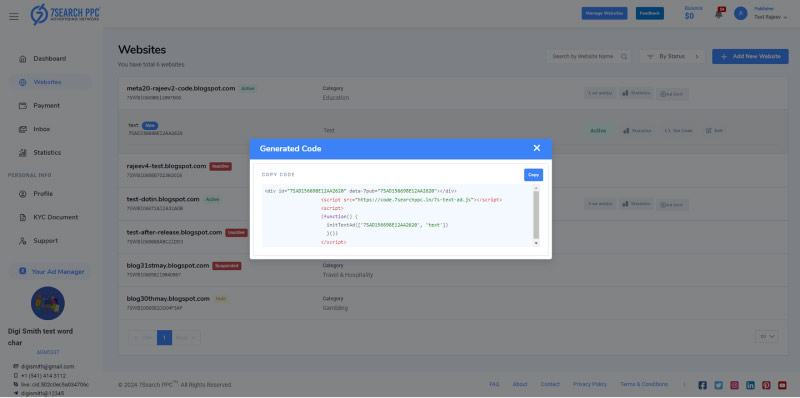Open the Instagram social icon
The height and width of the screenshot is (398, 800).
[734, 385]
